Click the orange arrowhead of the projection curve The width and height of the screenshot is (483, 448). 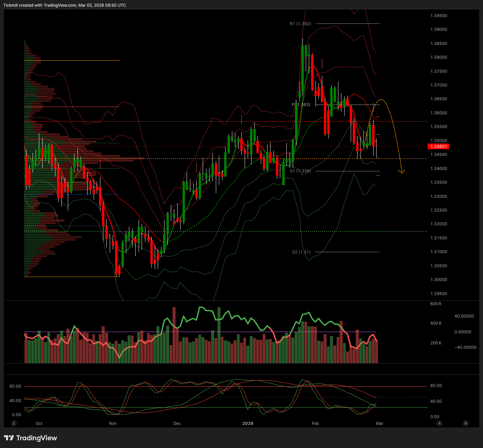pos(401,172)
